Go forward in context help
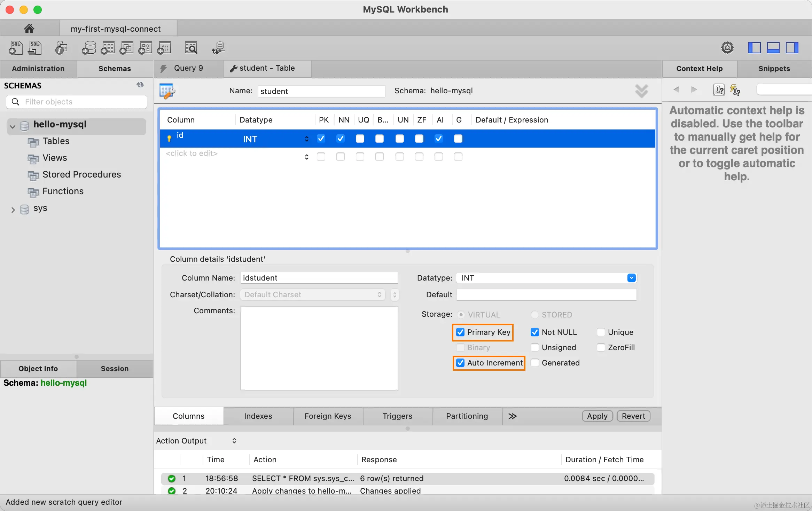The image size is (812, 511). point(694,89)
